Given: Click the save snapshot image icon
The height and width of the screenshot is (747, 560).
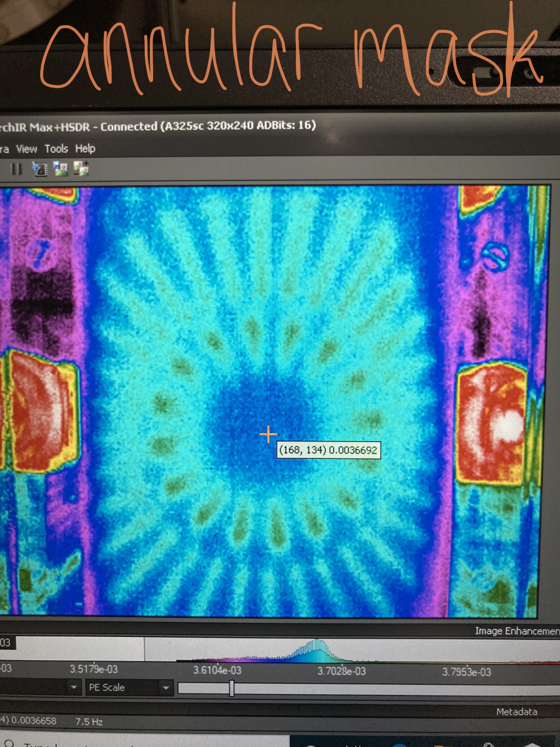Looking at the screenshot, I should point(61,168).
